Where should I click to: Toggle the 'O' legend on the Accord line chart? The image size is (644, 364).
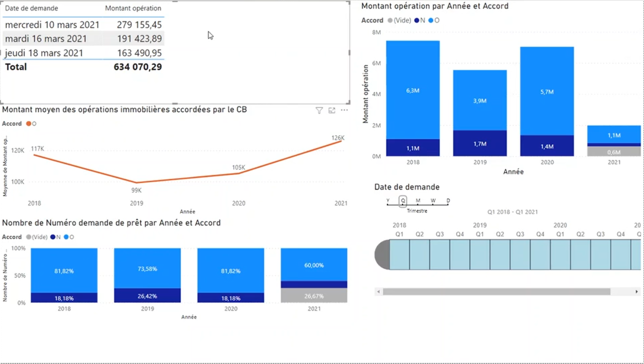[x=33, y=123]
